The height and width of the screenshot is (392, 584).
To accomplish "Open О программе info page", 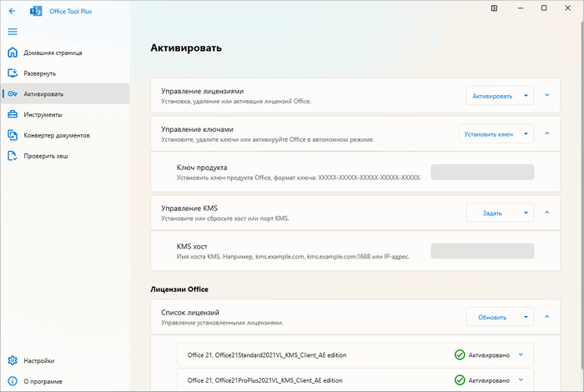I will click(42, 381).
